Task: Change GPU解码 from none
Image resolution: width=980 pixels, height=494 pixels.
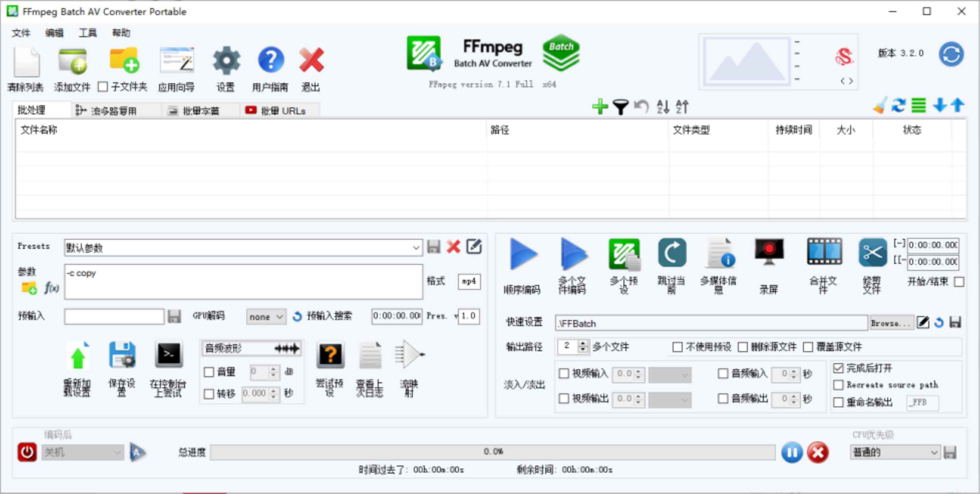Action: pos(266,317)
